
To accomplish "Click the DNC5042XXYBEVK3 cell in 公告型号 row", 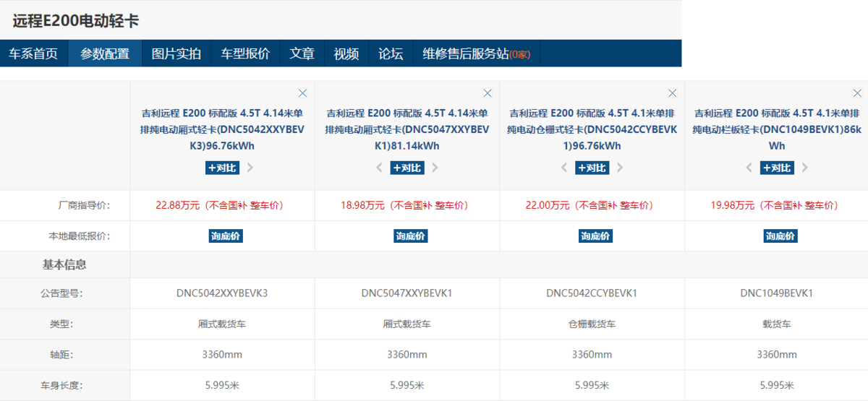I will 222,293.
